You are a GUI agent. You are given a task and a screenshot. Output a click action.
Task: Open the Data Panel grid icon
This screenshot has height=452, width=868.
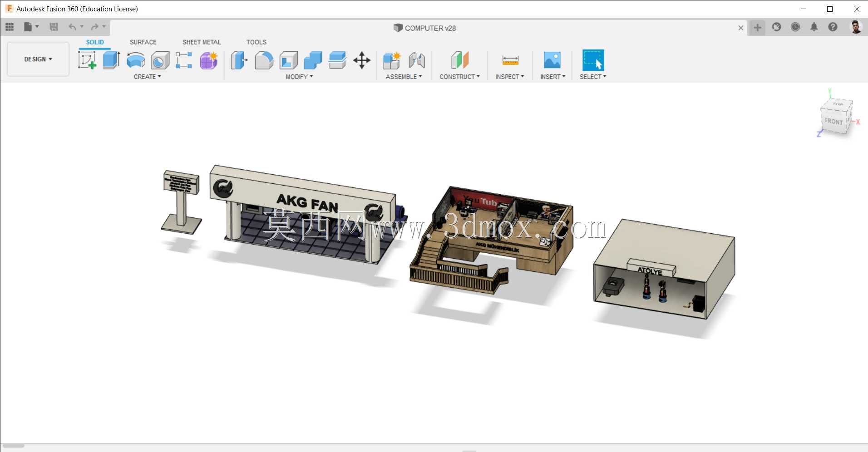pos(10,27)
